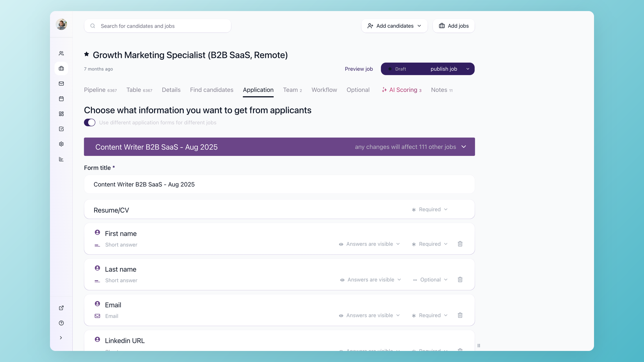Switch to the Find candidates tab

click(212, 90)
